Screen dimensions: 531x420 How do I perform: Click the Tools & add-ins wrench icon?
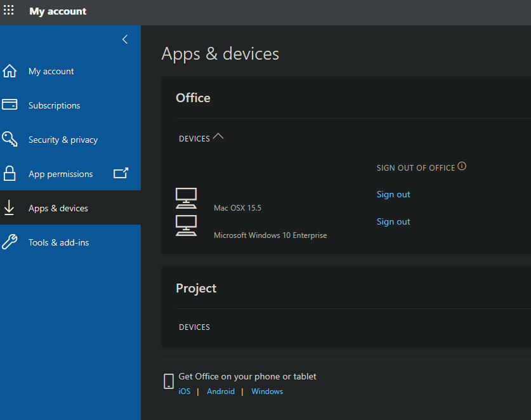[x=10, y=242]
